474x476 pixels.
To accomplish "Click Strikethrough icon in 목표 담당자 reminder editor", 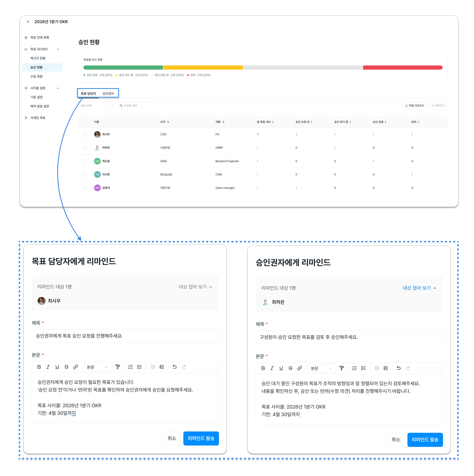I will pyautogui.click(x=66, y=367).
